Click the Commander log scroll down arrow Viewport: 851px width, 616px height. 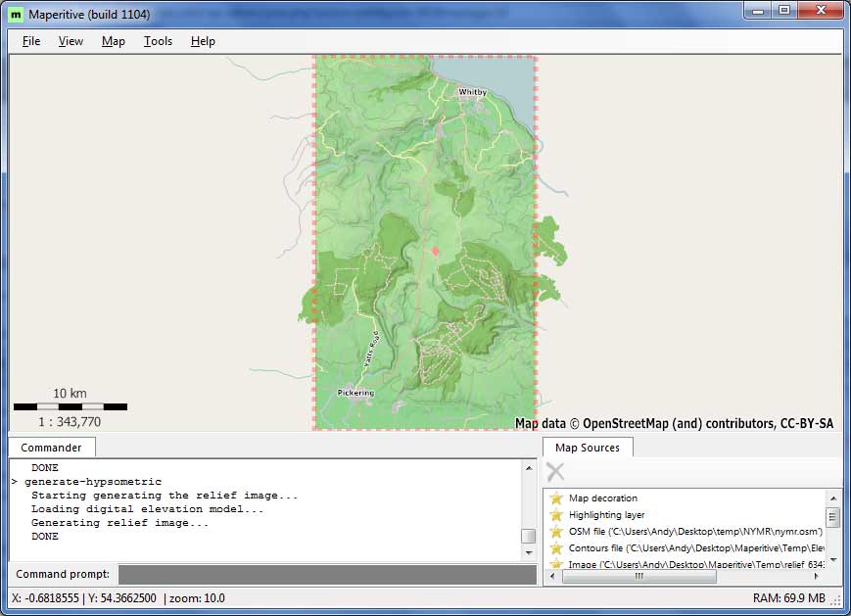529,553
